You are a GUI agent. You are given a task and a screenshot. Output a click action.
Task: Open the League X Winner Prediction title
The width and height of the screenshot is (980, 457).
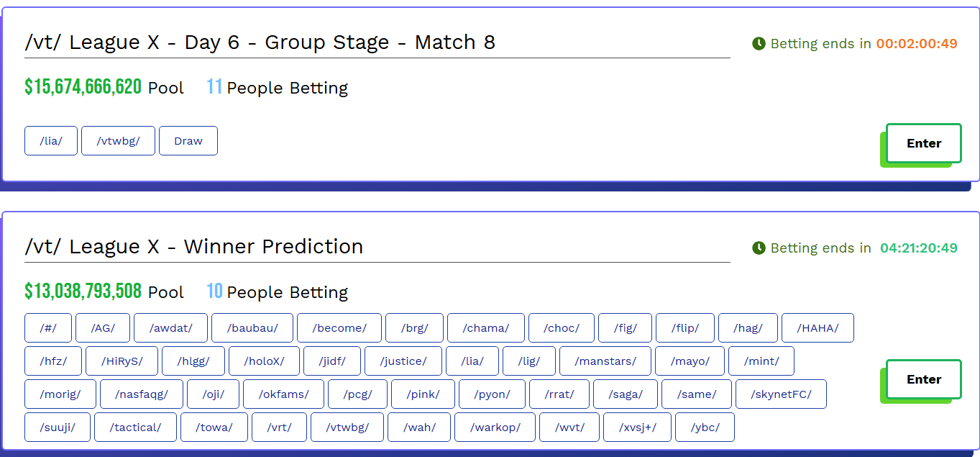pos(193,247)
